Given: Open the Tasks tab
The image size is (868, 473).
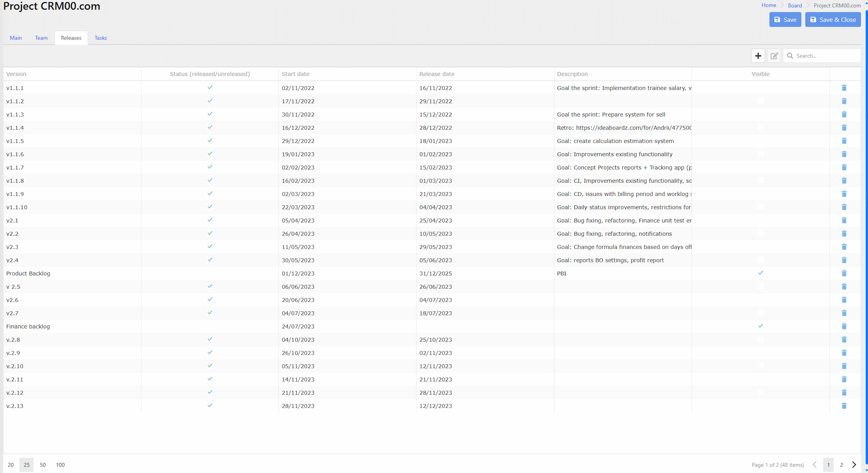Looking at the screenshot, I should tap(101, 38).
